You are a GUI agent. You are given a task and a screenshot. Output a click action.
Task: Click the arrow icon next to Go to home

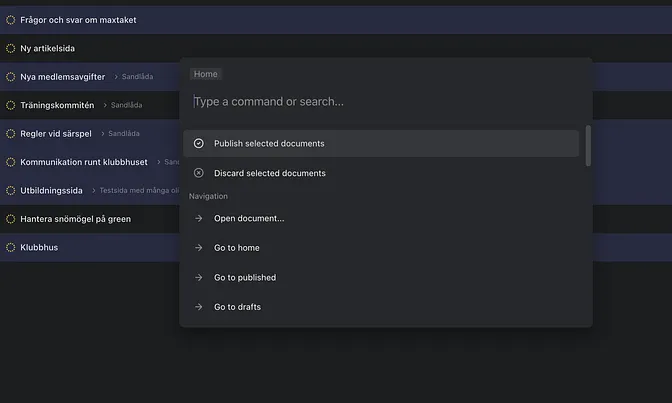pos(198,248)
